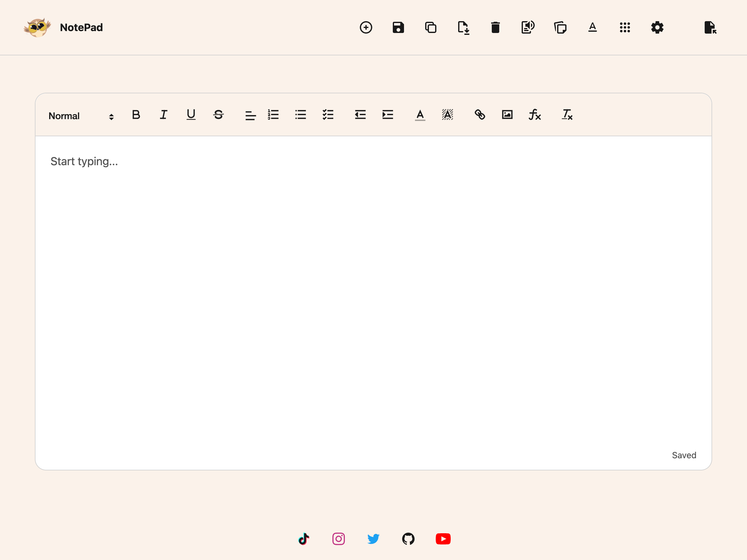Open the Instagram link
This screenshot has height=560, width=747.
[338, 539]
